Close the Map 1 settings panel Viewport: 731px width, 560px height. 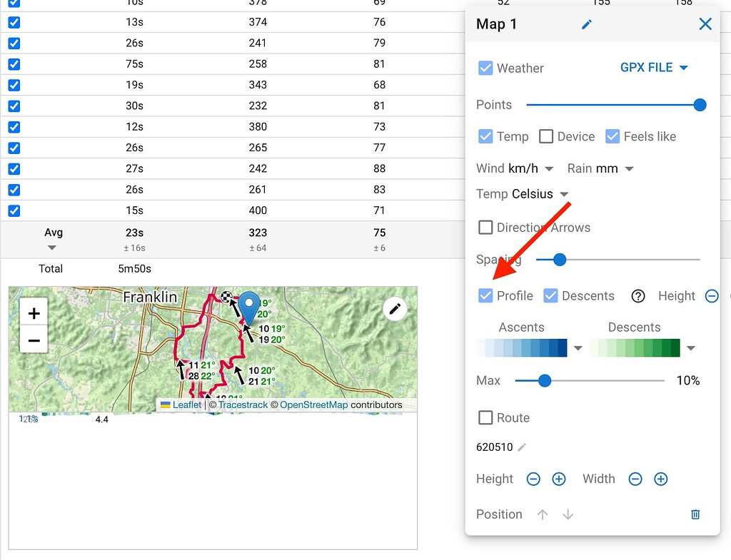(x=705, y=24)
